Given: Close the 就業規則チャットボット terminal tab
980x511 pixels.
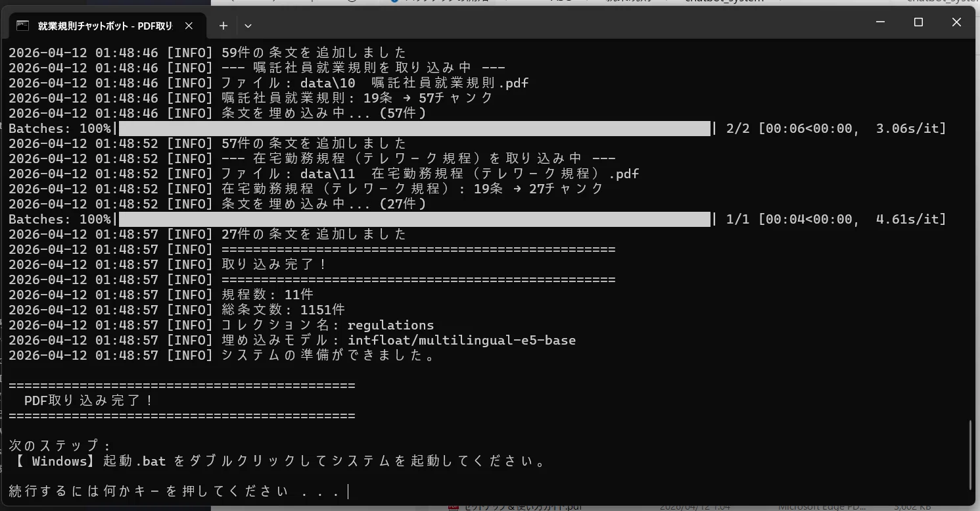Looking at the screenshot, I should click(x=189, y=26).
